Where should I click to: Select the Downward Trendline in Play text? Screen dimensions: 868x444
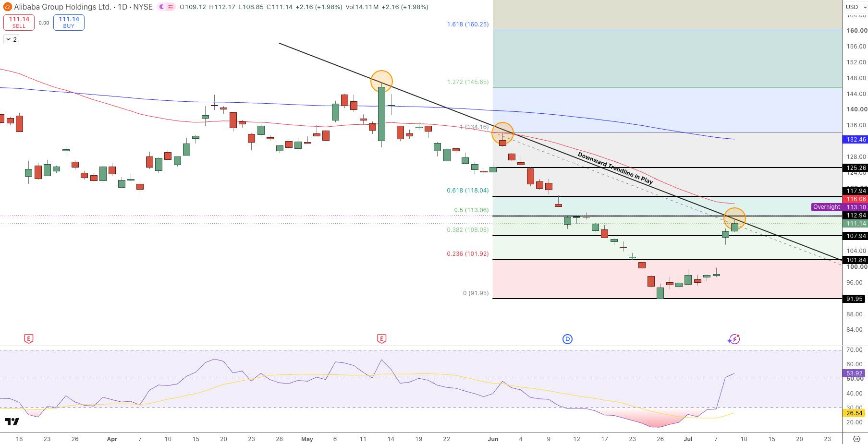click(615, 168)
